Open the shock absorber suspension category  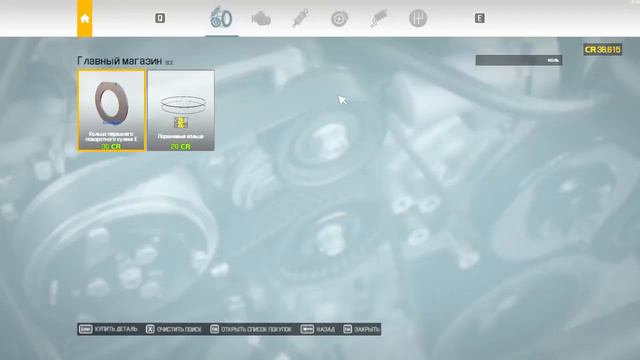pos(300,18)
